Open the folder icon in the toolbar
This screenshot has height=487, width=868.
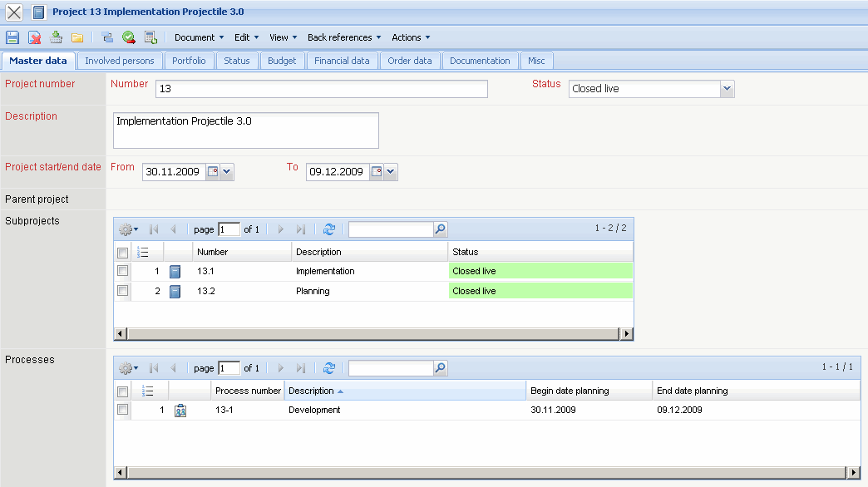coord(77,37)
